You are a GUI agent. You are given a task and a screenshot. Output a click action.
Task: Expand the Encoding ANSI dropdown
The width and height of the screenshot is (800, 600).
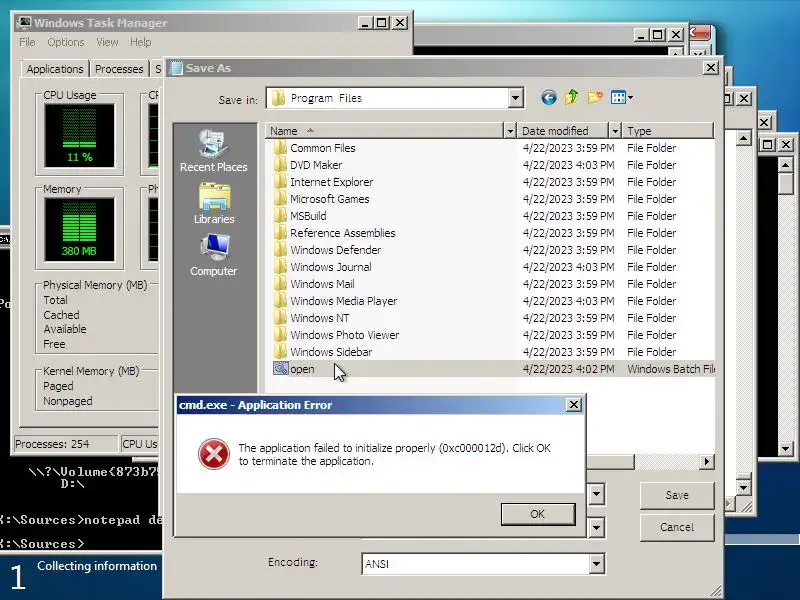[596, 564]
